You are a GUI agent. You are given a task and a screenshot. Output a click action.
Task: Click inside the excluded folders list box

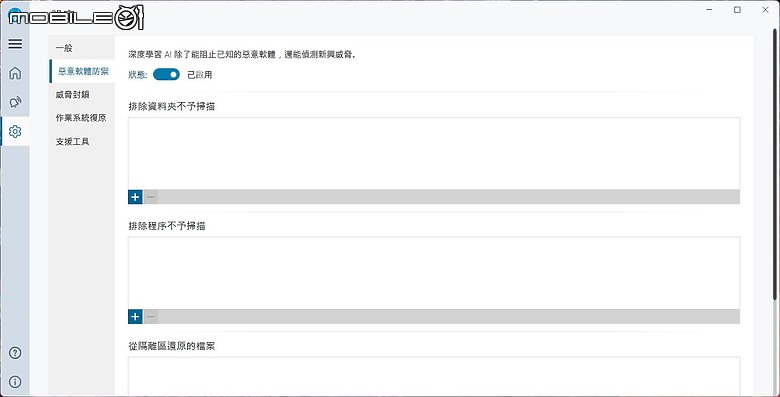point(434,153)
